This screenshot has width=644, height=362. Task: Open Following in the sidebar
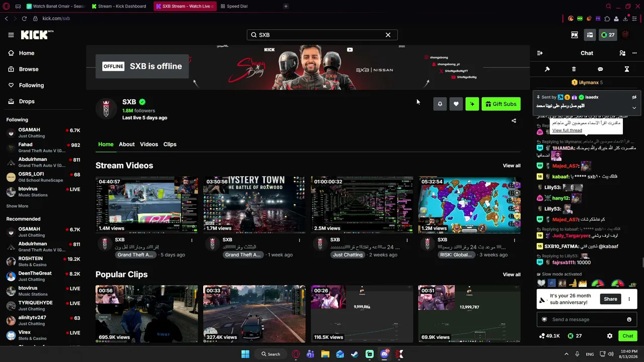point(31,85)
